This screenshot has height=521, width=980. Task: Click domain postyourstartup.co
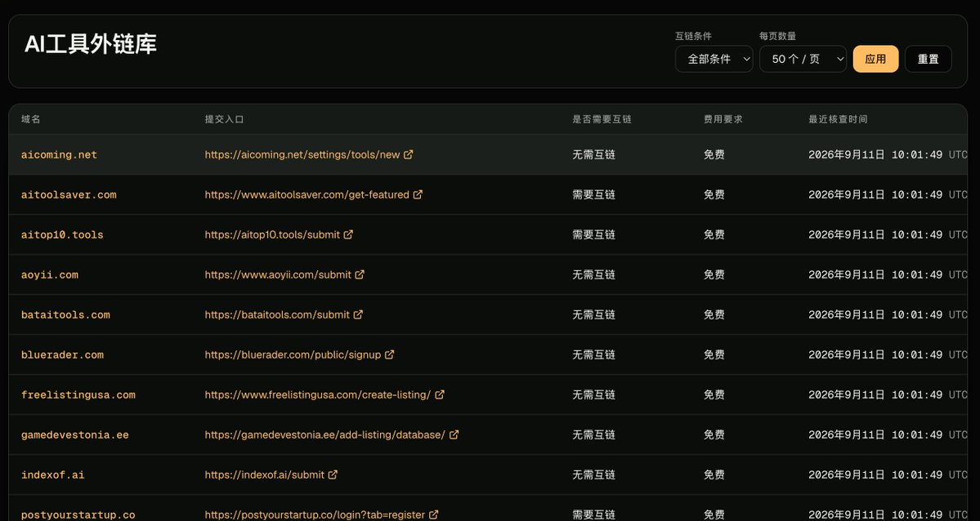coord(78,514)
